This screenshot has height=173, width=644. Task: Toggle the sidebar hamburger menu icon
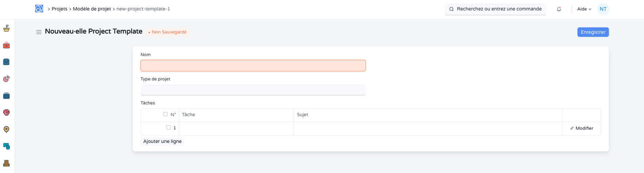[39, 32]
